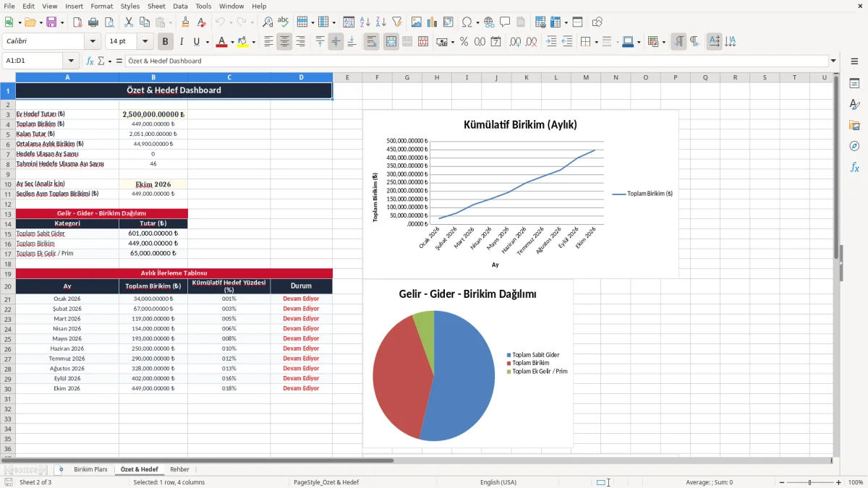The image size is (868, 488).
Task: Sort descending
Action: point(380,22)
